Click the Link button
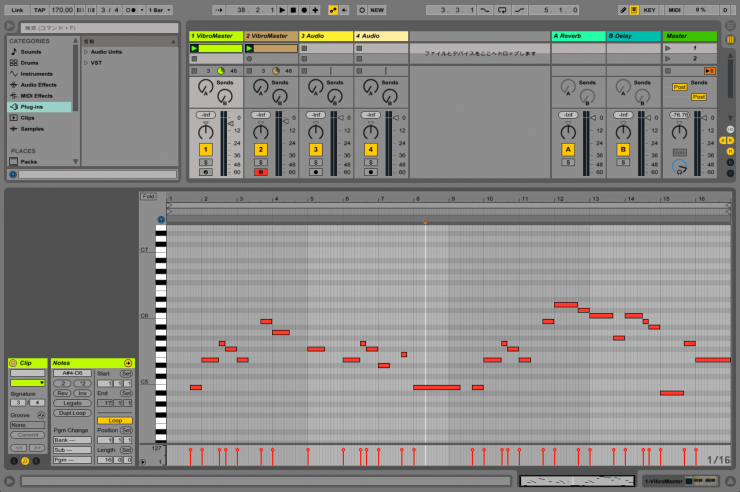This screenshot has height=492, width=740. click(17, 10)
